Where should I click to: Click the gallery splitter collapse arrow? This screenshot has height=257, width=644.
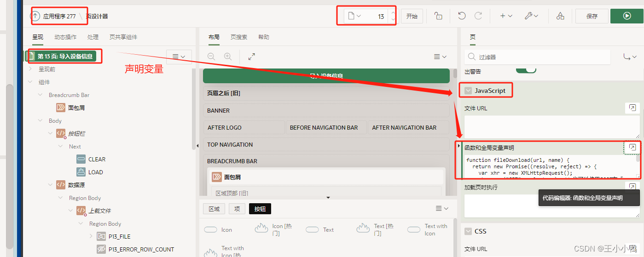pyautogui.click(x=328, y=198)
